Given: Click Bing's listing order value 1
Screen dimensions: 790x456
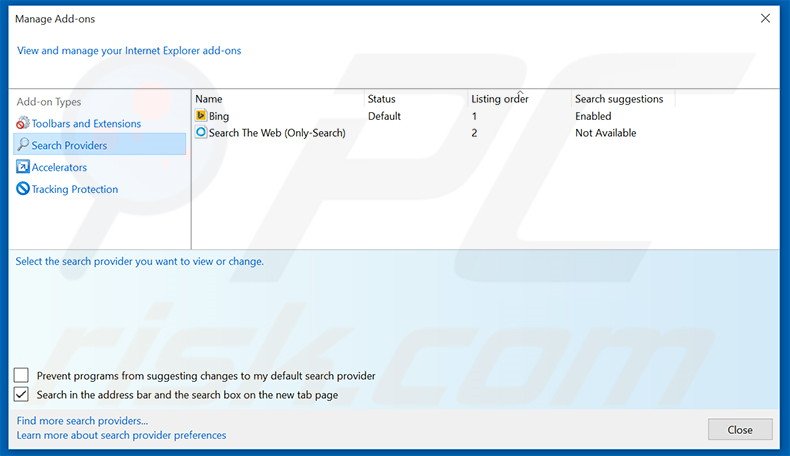Looking at the screenshot, I should 474,116.
